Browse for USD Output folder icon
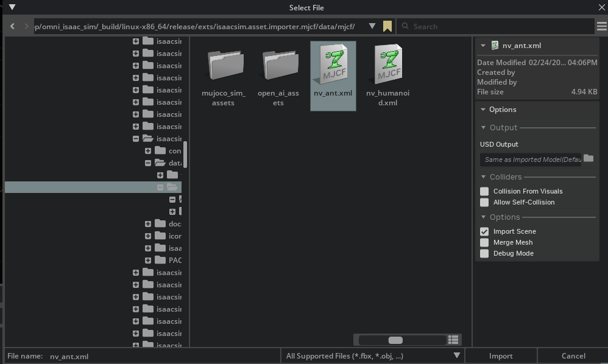The width and height of the screenshot is (608, 364). click(589, 158)
